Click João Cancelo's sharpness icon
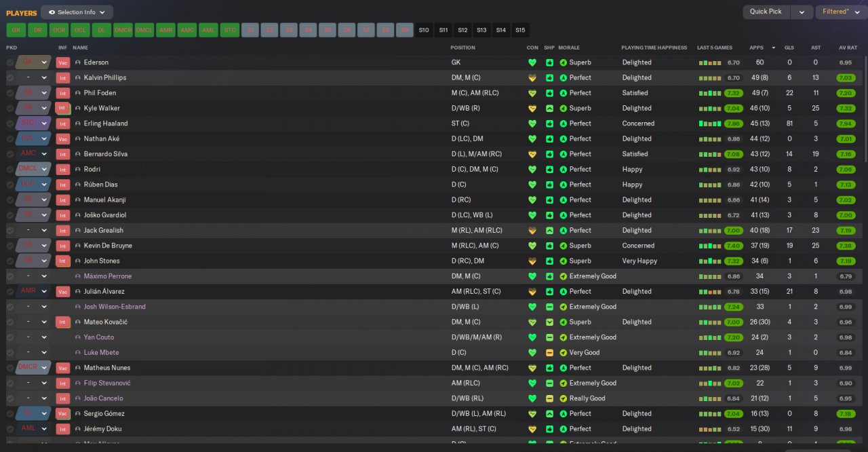Screen dimensions: 868x452 pos(549,398)
